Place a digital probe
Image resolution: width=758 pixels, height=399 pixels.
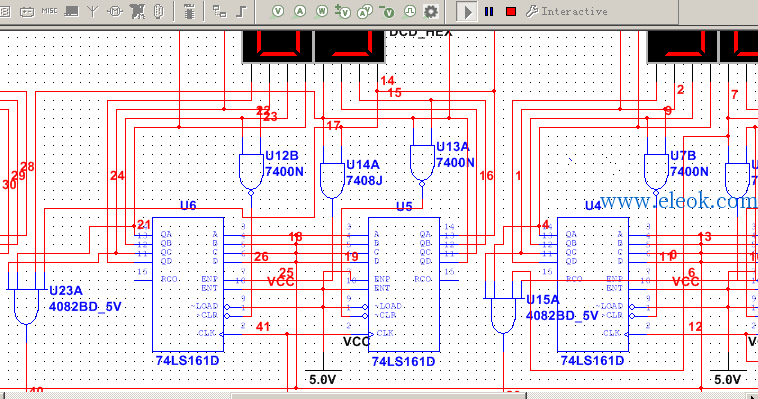coord(409,11)
